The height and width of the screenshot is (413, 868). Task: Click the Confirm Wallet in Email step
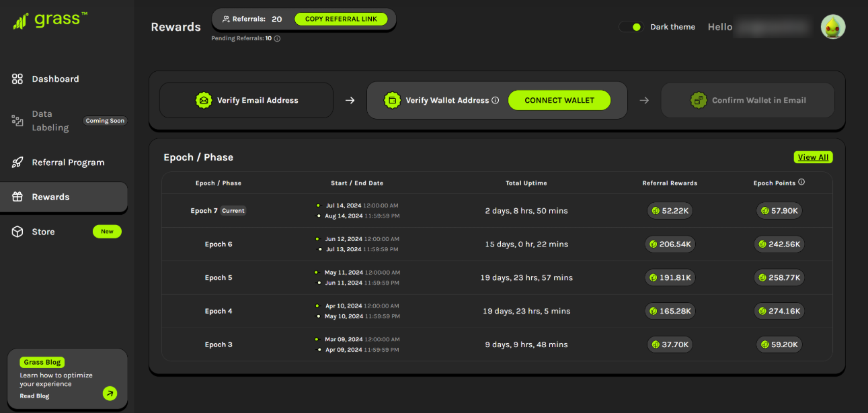748,100
